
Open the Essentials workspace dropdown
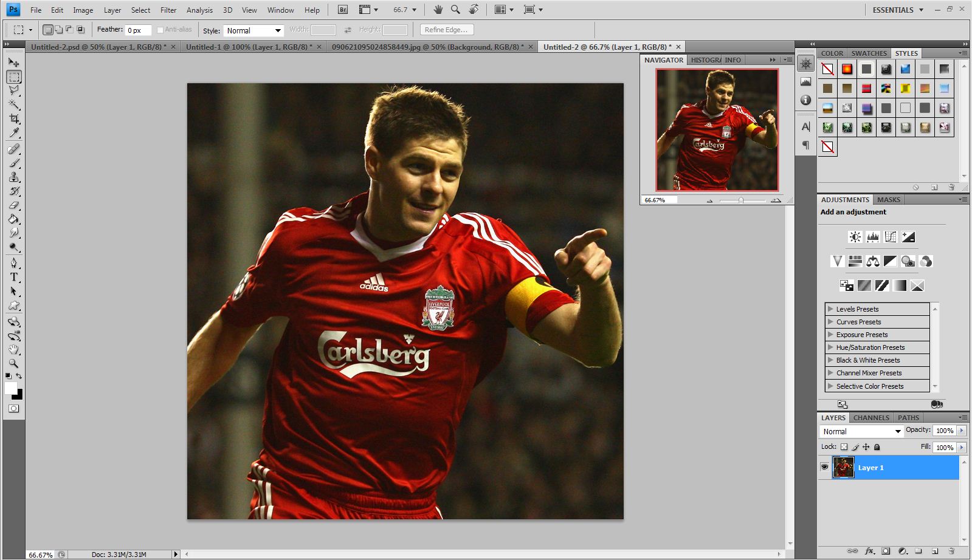tap(898, 10)
